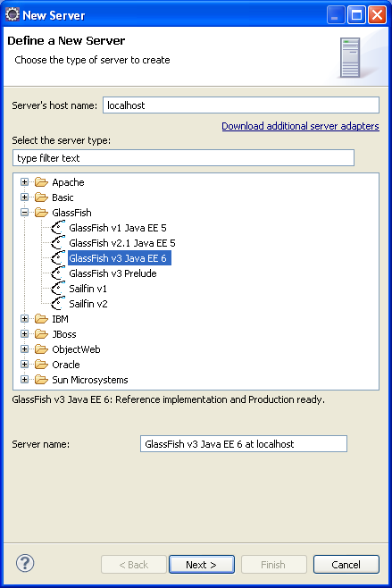The height and width of the screenshot is (588, 392).
Task: Click the ObjectWeb folder icon
Action: pos(41,349)
